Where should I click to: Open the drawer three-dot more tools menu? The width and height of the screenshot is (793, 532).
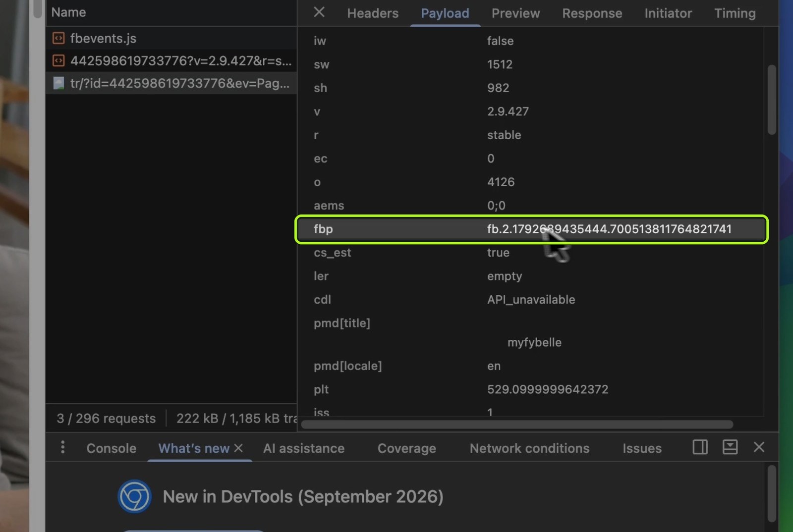pyautogui.click(x=62, y=447)
